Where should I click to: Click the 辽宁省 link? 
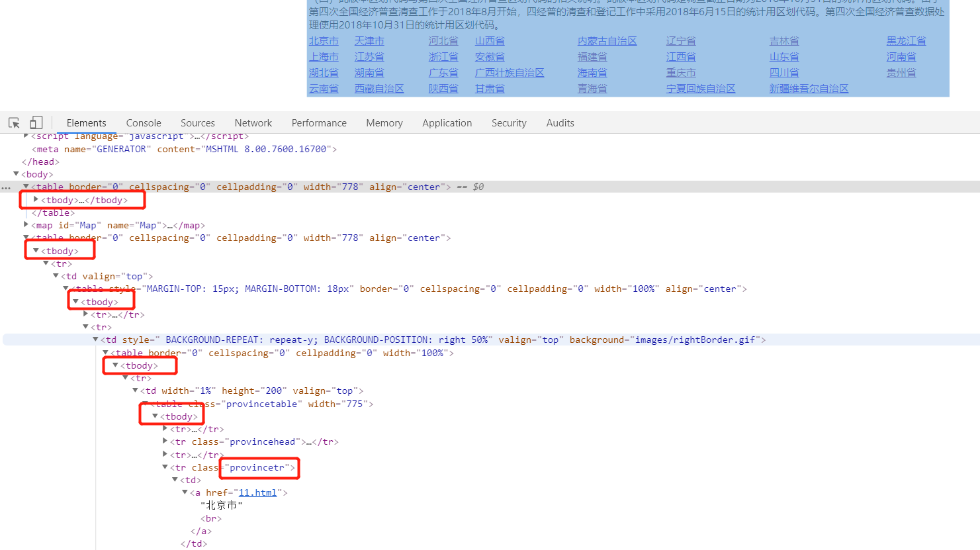click(681, 41)
